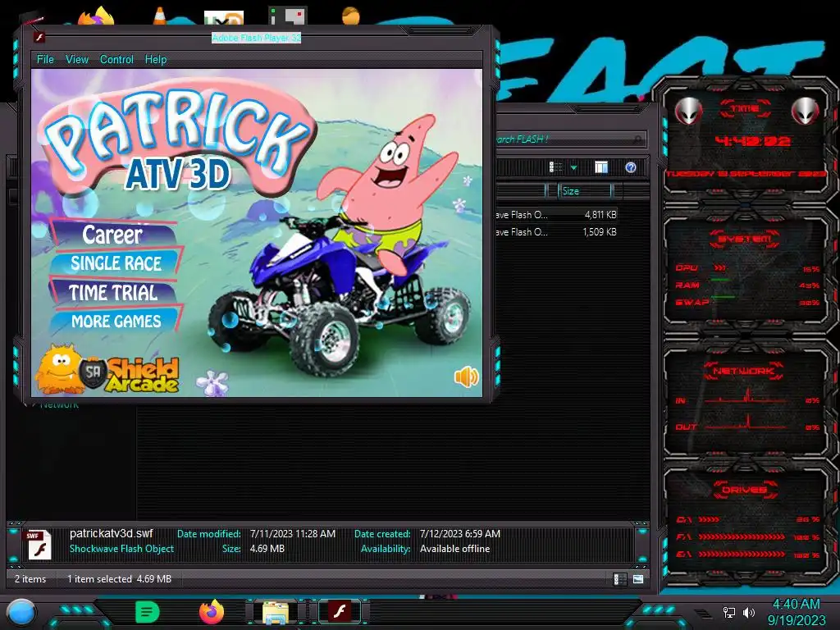The width and height of the screenshot is (840, 630).
Task: Click the C:\ drive usage bar in the DRIVES widget
Action: (x=710, y=519)
